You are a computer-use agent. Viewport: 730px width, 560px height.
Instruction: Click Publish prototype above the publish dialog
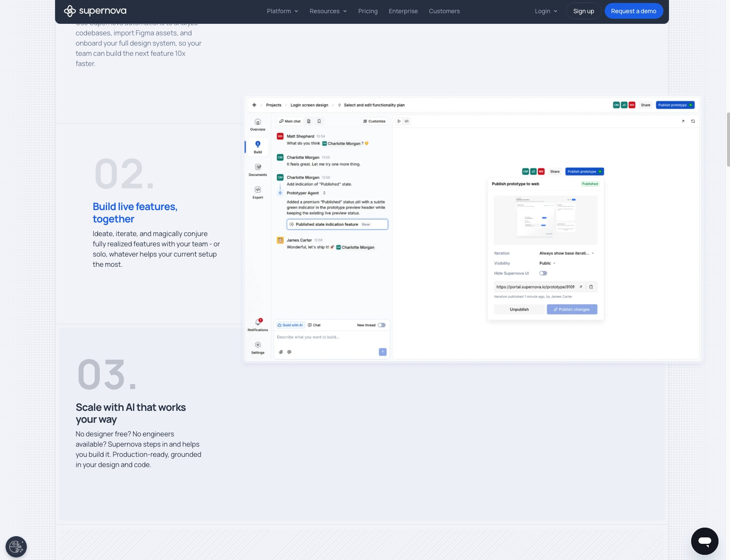pos(585,171)
